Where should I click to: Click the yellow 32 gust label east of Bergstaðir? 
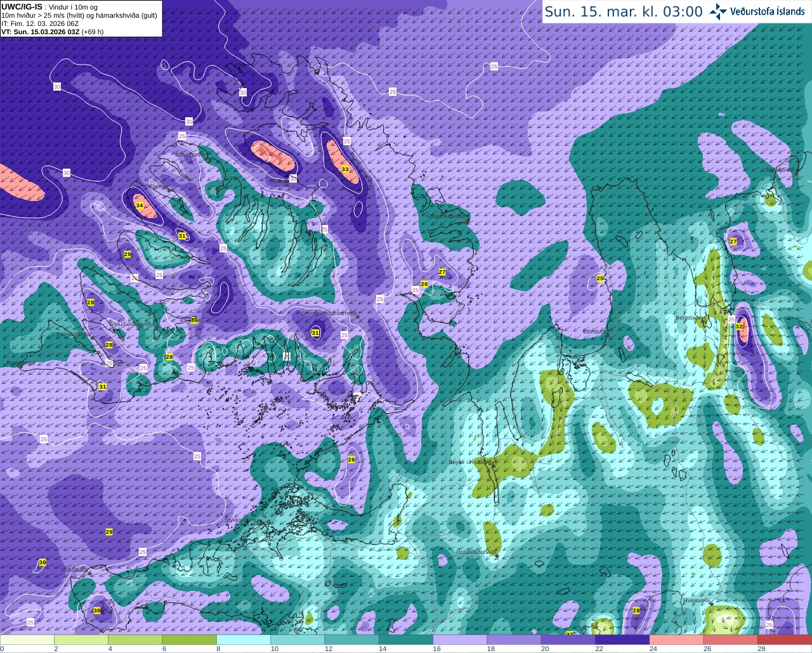[x=739, y=326]
